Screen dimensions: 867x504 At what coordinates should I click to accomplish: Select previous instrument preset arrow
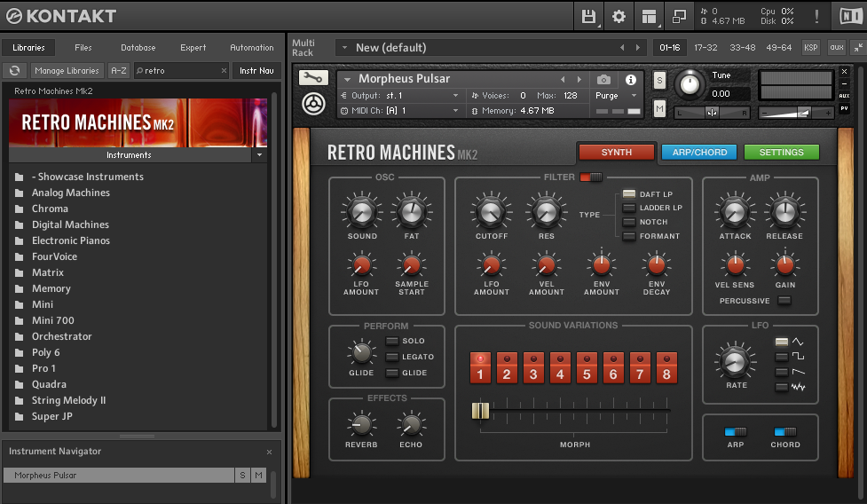pos(563,80)
